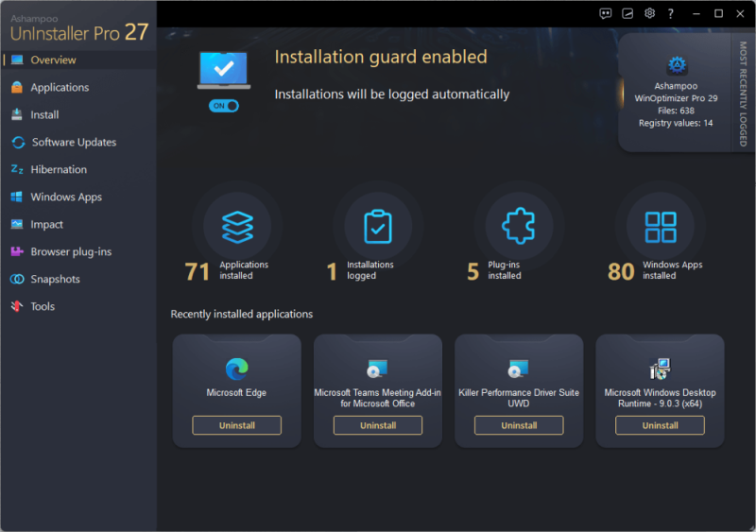The width and height of the screenshot is (756, 532).
Task: Click the Installations logged clipboard icon
Action: pyautogui.click(x=378, y=226)
